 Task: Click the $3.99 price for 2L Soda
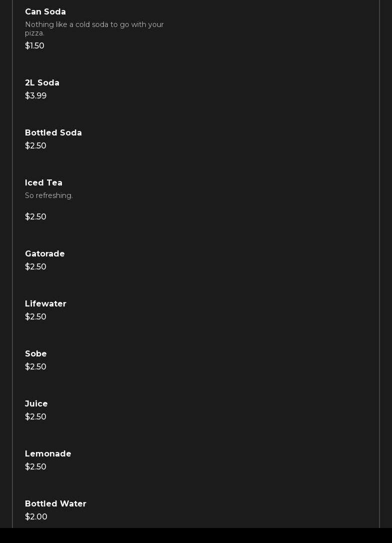[x=35, y=96]
